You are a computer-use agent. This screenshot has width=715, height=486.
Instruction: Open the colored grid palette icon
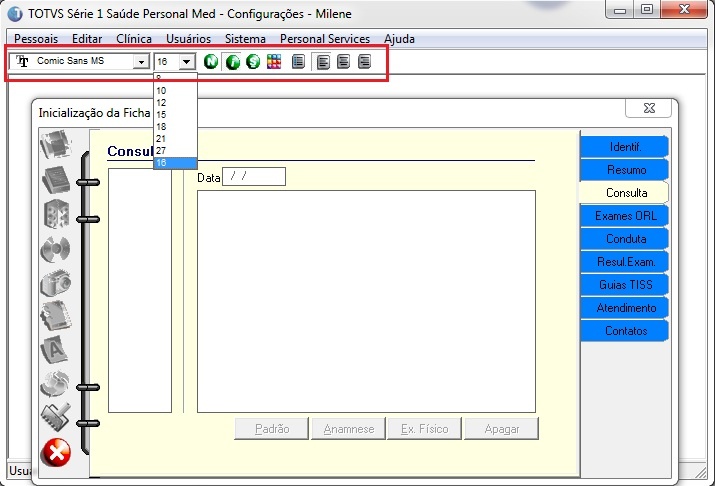point(274,61)
